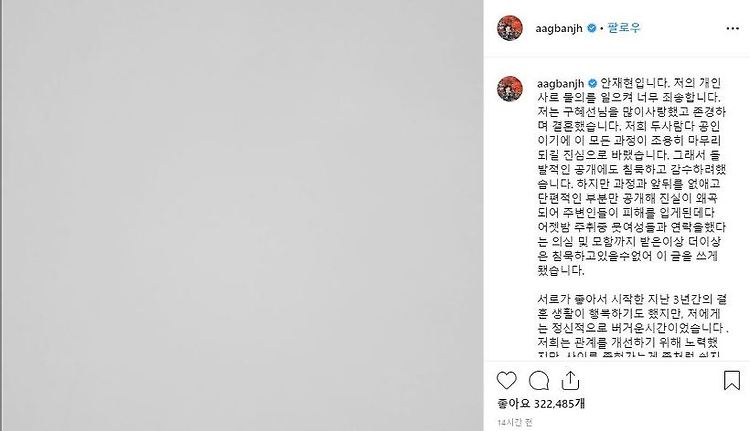Click the caption line starting 어젯밤 주취중

[x=631, y=227]
